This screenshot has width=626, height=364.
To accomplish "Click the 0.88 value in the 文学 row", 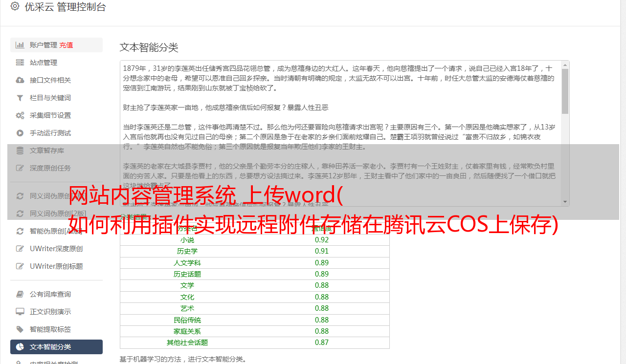I will [x=322, y=285].
